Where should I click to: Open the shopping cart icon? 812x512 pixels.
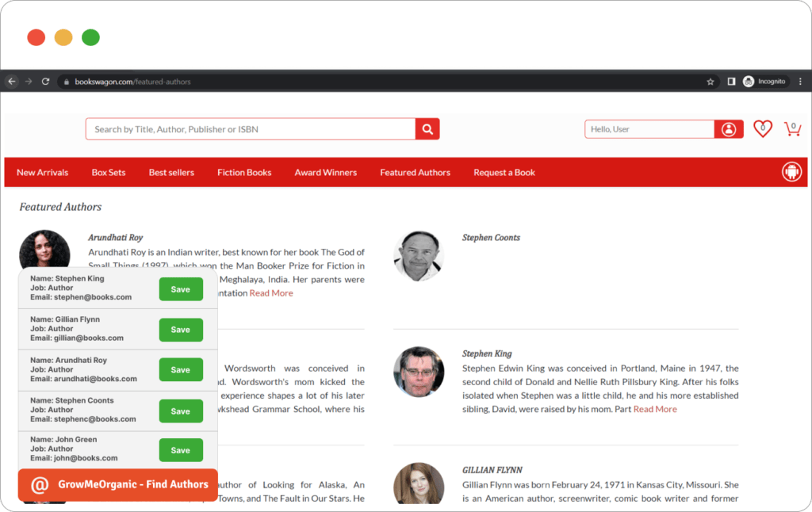click(x=792, y=128)
